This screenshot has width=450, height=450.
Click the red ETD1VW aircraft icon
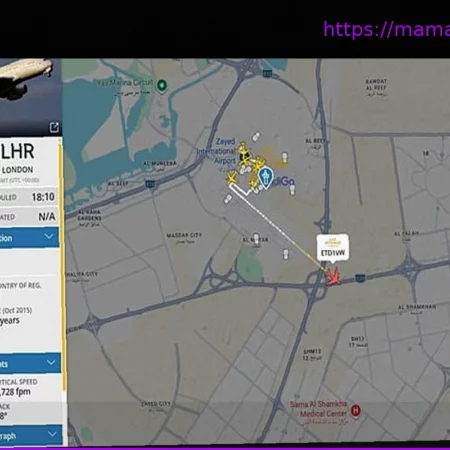click(333, 277)
